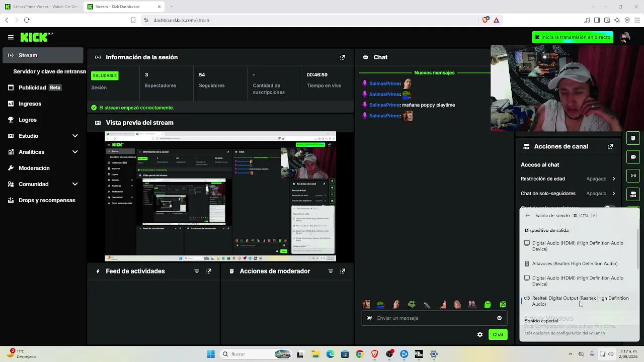This screenshot has width=644, height=362.
Task: Click the KICK logo
Action: 36,37
